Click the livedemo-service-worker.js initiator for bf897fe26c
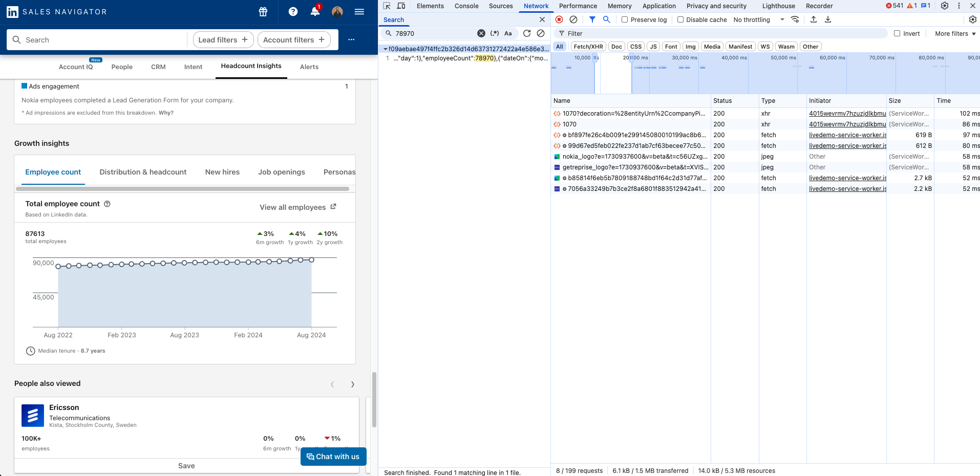This screenshot has height=476, width=980. coord(847,135)
